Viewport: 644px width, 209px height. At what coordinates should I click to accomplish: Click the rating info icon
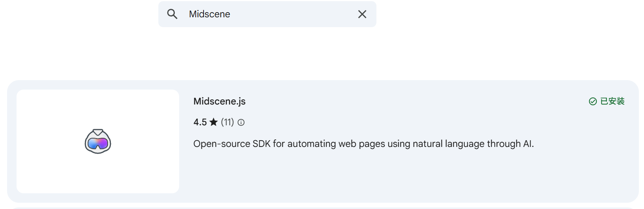point(241,123)
